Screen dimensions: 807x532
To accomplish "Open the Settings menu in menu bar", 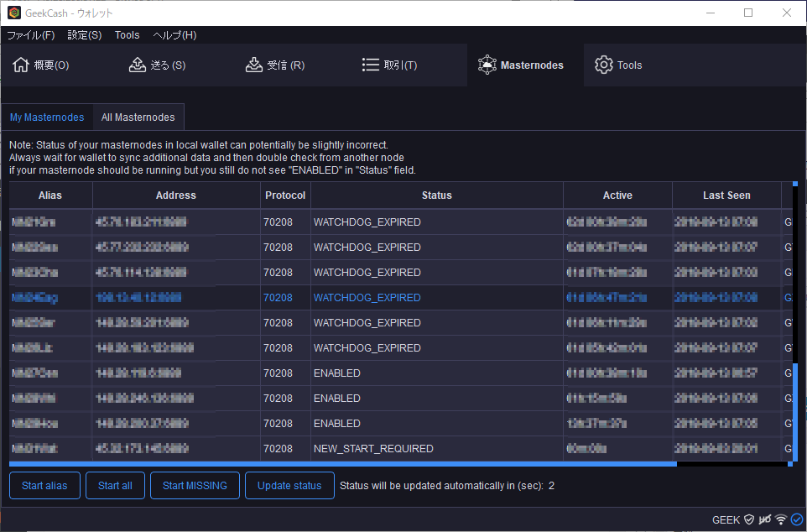I will click(x=84, y=35).
